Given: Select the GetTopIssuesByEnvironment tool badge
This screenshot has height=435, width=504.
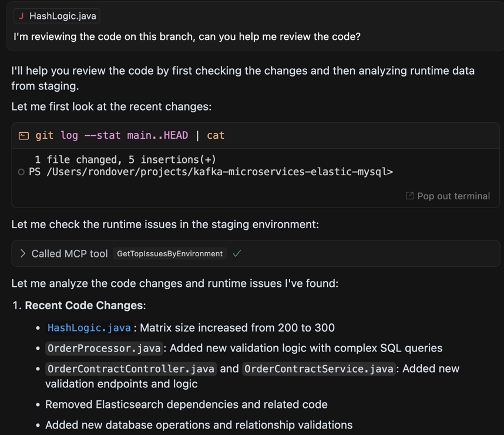Looking at the screenshot, I should pyautogui.click(x=170, y=253).
